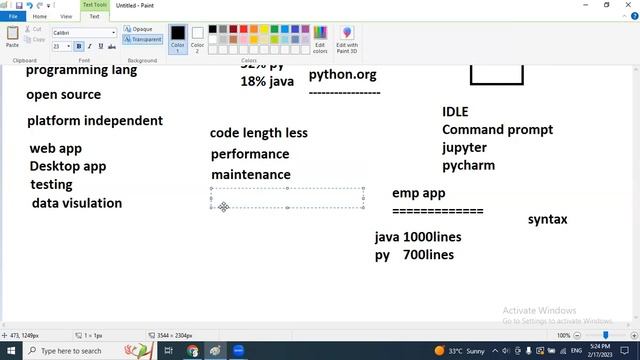
Task: Click inside the active text box on canvas
Action: (x=287, y=198)
